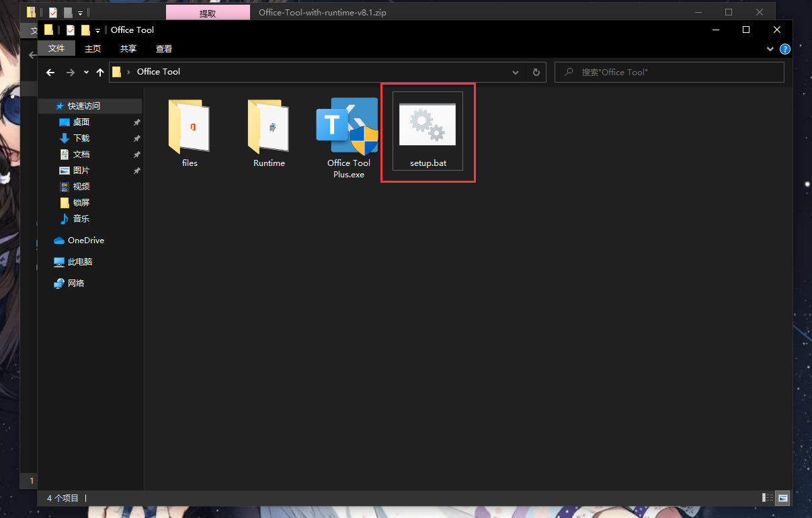Open the 共享 ribbon tab
This screenshot has width=812, height=518.
pos(128,48)
